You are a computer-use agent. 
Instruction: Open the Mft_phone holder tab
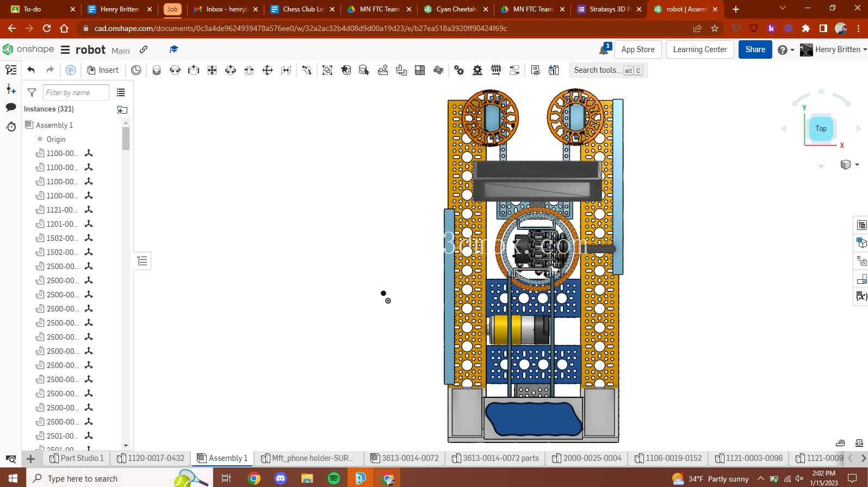(x=308, y=458)
